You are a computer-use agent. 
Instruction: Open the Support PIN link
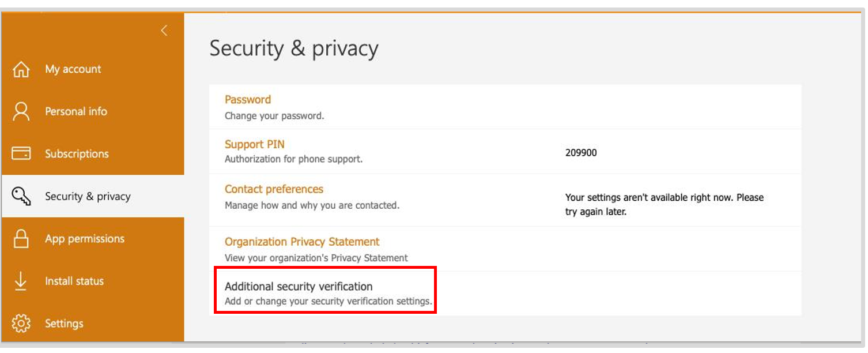pyautogui.click(x=255, y=144)
